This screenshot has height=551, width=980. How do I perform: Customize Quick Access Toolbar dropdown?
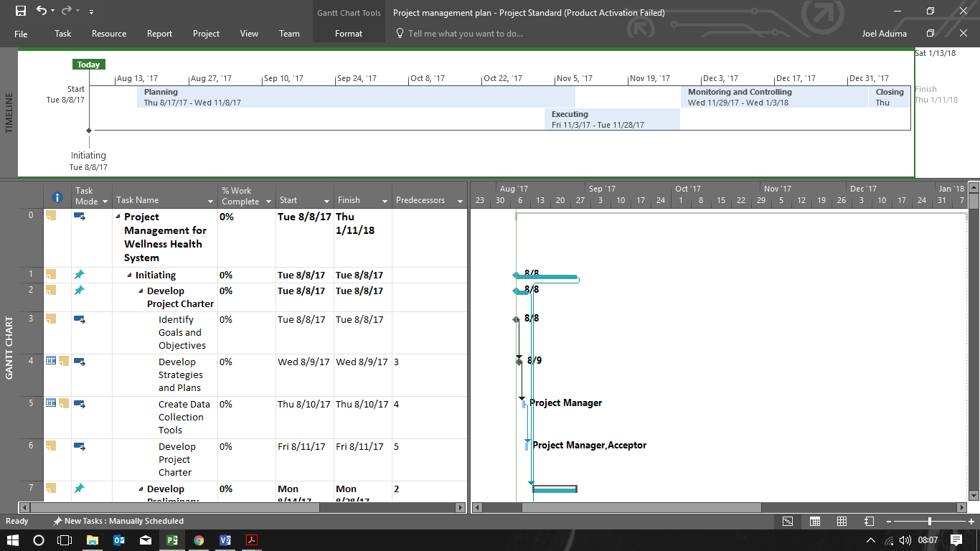click(91, 12)
